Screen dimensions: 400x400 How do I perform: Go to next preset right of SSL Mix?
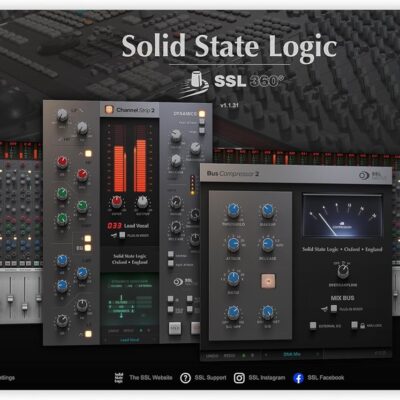[318, 354]
